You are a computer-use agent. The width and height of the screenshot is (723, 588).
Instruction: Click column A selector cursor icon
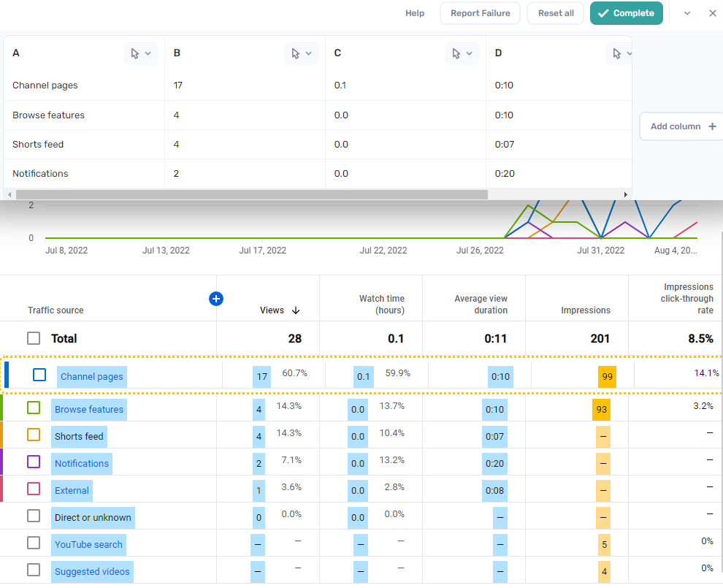pos(134,53)
